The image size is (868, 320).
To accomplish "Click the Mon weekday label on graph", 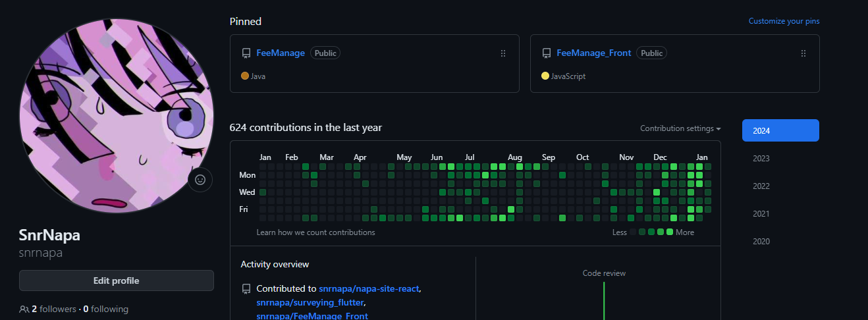I will click(247, 175).
